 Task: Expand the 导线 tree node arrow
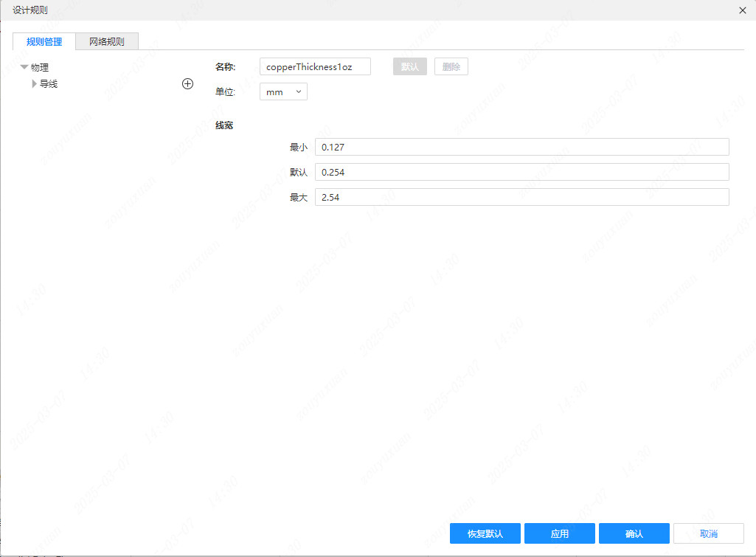34,84
